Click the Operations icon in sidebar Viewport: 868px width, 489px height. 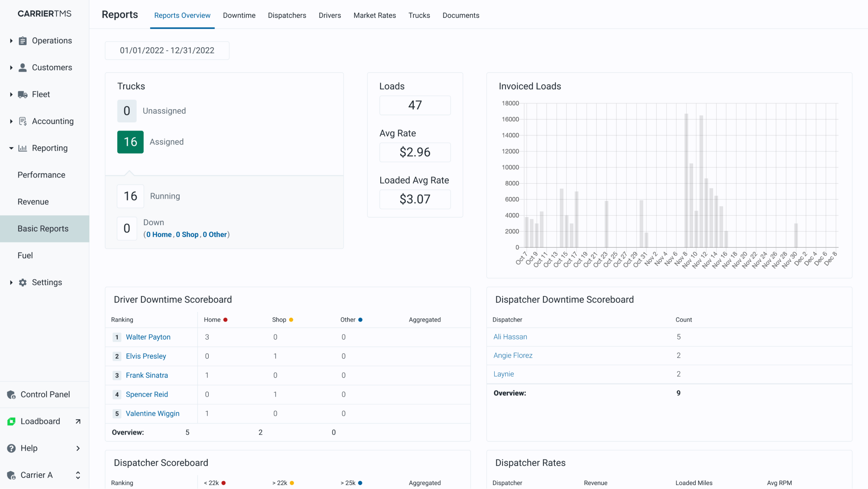coord(23,40)
